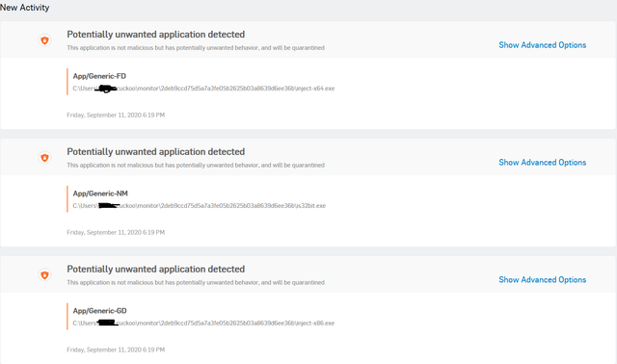Click alert title above App/Generic-NM
The image size is (617, 364).
pos(156,152)
